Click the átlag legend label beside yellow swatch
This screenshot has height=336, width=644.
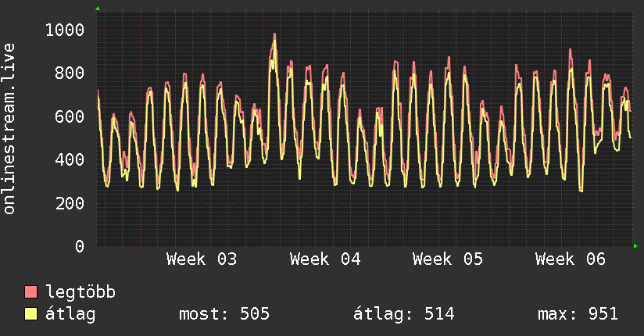(x=70, y=314)
